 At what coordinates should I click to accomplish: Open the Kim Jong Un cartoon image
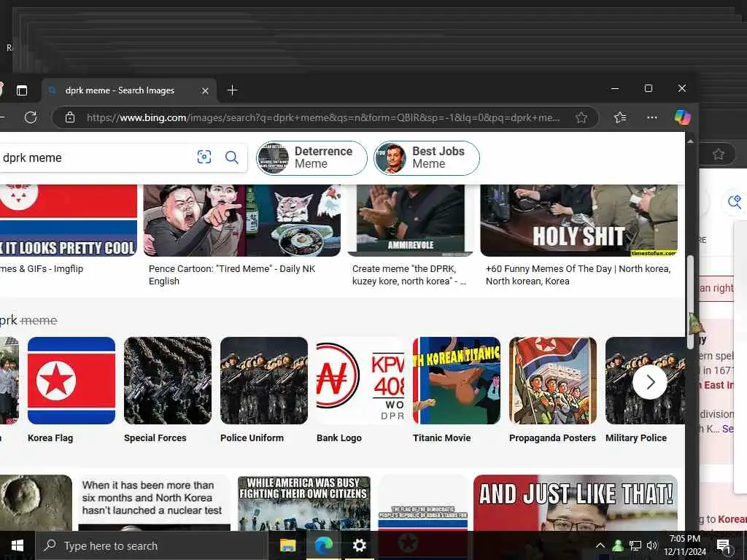point(242,220)
